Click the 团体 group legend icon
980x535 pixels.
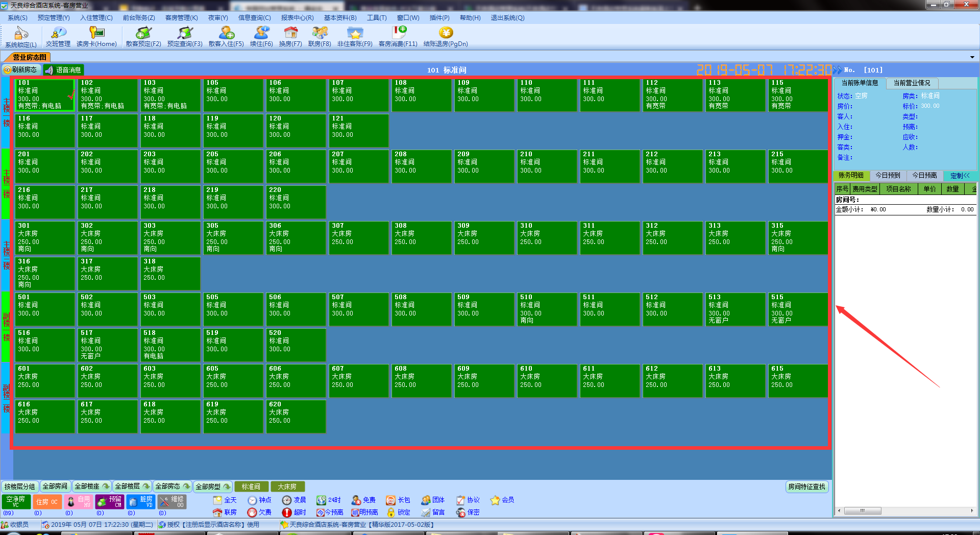426,500
